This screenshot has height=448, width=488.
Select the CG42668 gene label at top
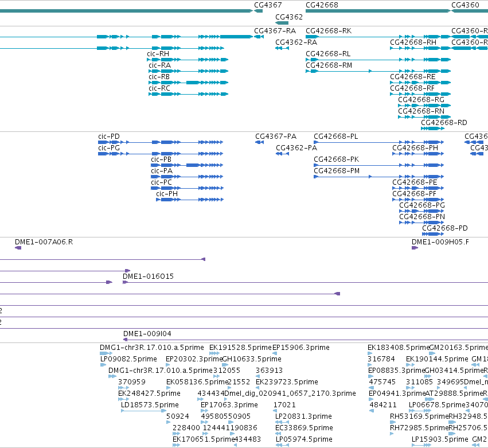(322, 5)
